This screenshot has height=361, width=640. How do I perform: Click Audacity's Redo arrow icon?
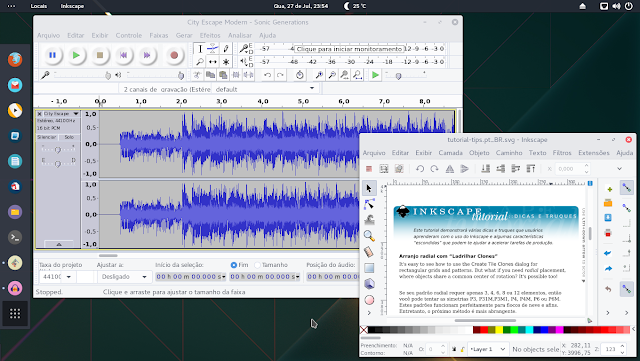[x=280, y=75]
